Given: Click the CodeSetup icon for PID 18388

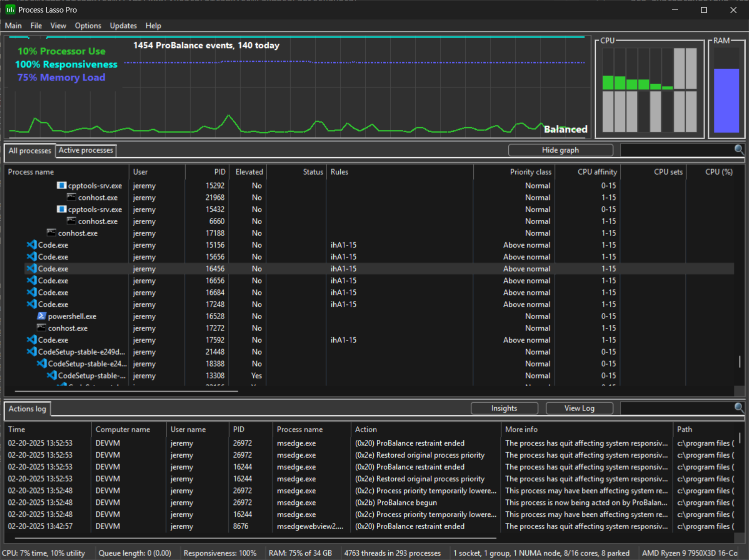Looking at the screenshot, I should [x=42, y=363].
